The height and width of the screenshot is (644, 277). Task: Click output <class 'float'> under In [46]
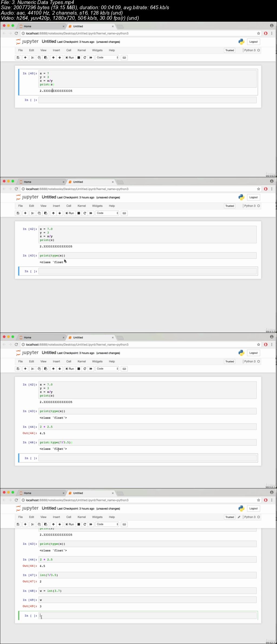[53, 449]
